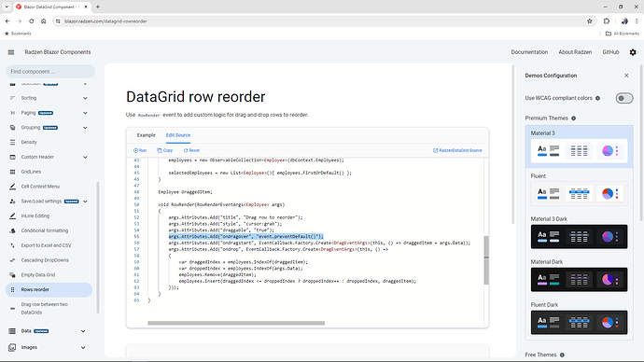Expand the Sorting sidebar section

[85, 98]
